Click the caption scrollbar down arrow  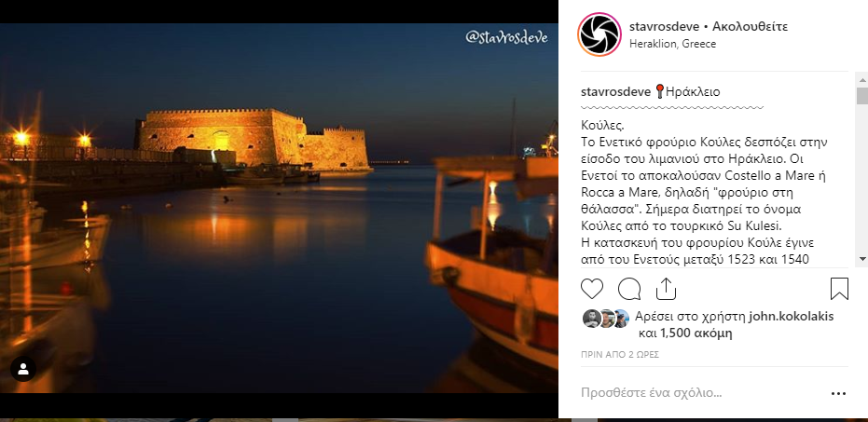click(861, 258)
